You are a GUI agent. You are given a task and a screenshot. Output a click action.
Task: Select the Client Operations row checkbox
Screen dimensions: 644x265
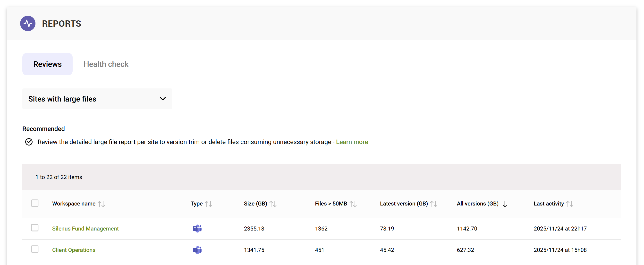(x=35, y=249)
